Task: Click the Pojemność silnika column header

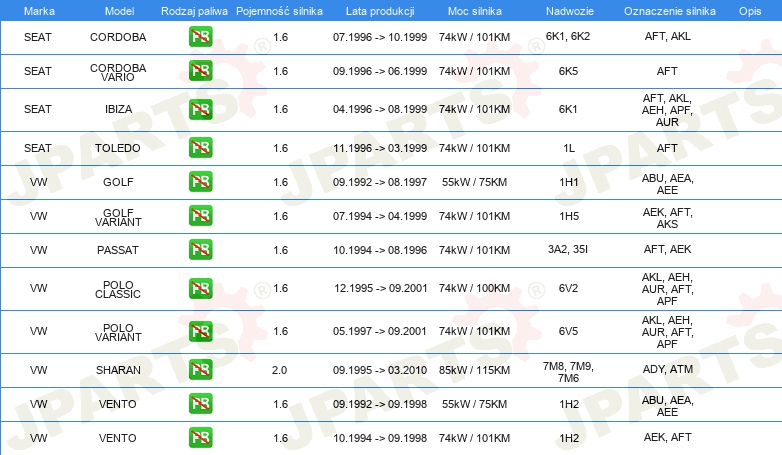Action: point(279,11)
